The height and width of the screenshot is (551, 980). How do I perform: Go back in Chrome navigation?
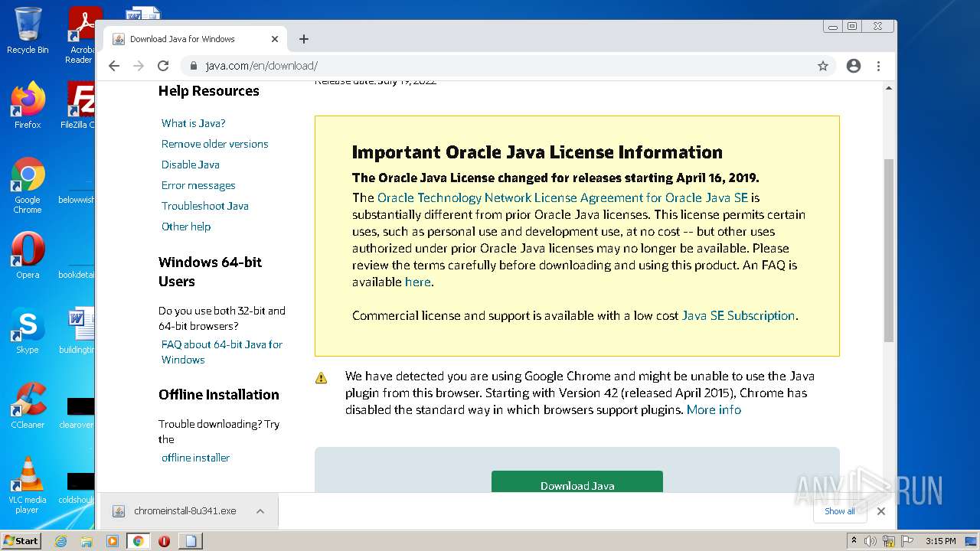[114, 66]
